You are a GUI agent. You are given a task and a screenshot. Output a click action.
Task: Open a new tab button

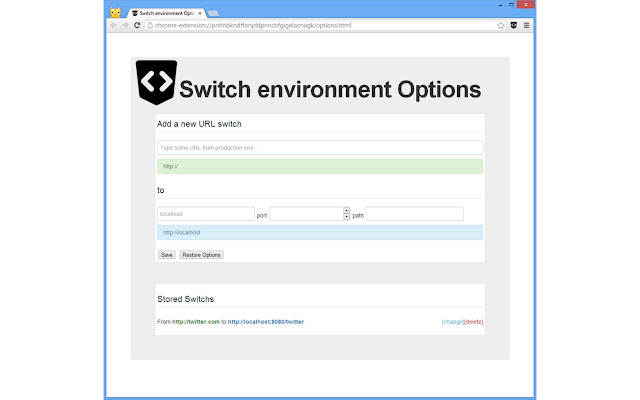pos(213,13)
